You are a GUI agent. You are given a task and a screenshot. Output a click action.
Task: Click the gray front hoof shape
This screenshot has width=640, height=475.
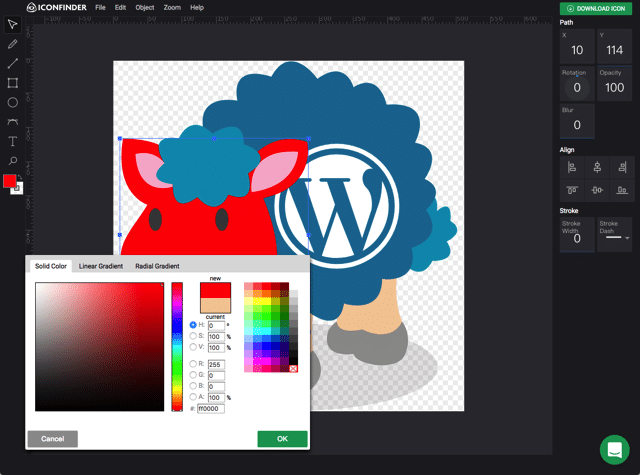367,343
